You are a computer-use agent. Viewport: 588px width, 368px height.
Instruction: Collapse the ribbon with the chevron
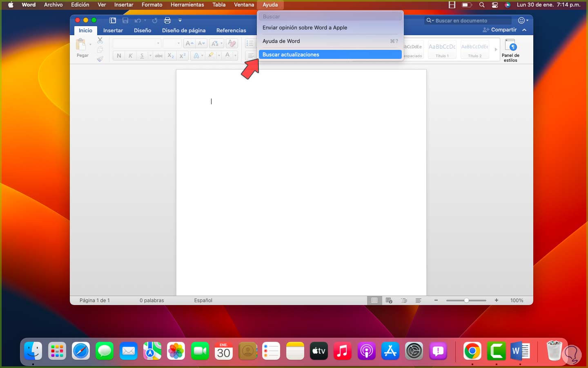(x=524, y=30)
